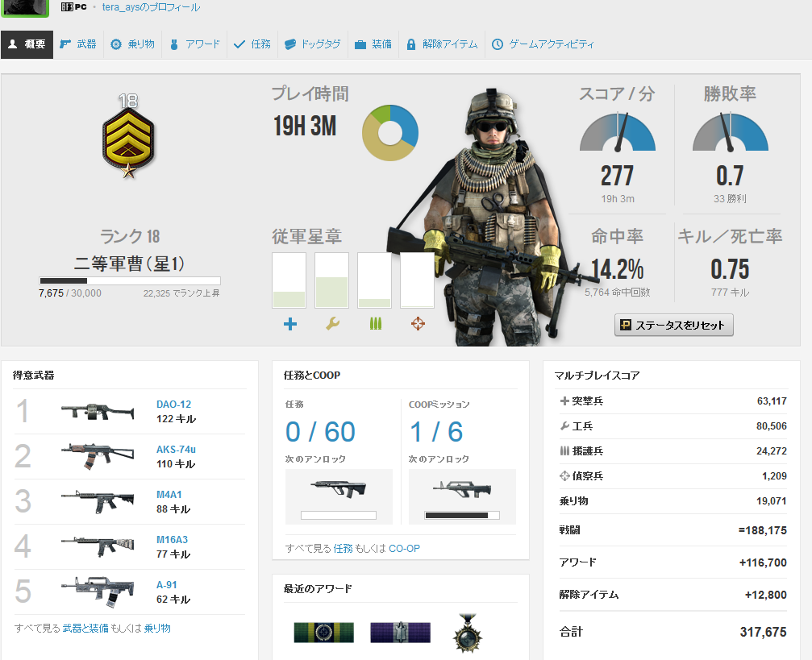Click the 乗り物 score value 19,071
812x660 pixels.
coord(771,501)
